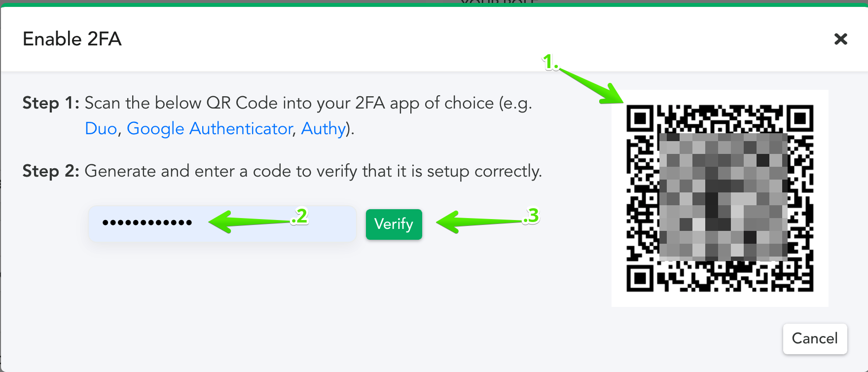Click the green Verify button
Image resolution: width=868 pixels, height=372 pixels.
click(394, 224)
